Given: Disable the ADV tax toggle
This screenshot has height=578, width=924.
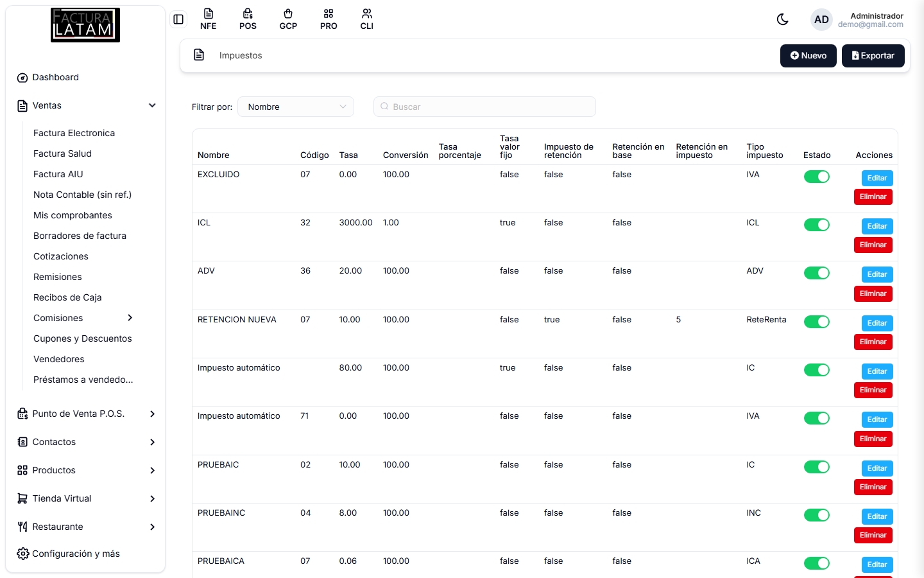Looking at the screenshot, I should click(817, 273).
